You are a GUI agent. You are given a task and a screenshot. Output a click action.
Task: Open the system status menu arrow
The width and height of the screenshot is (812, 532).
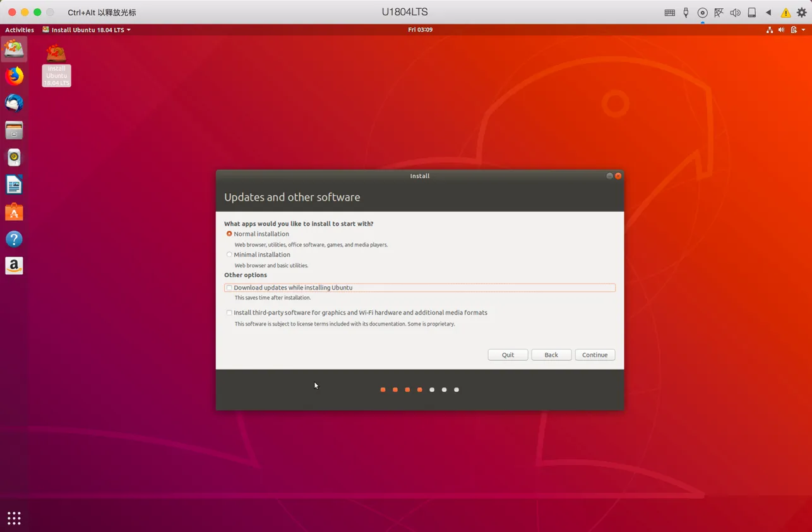click(803, 30)
